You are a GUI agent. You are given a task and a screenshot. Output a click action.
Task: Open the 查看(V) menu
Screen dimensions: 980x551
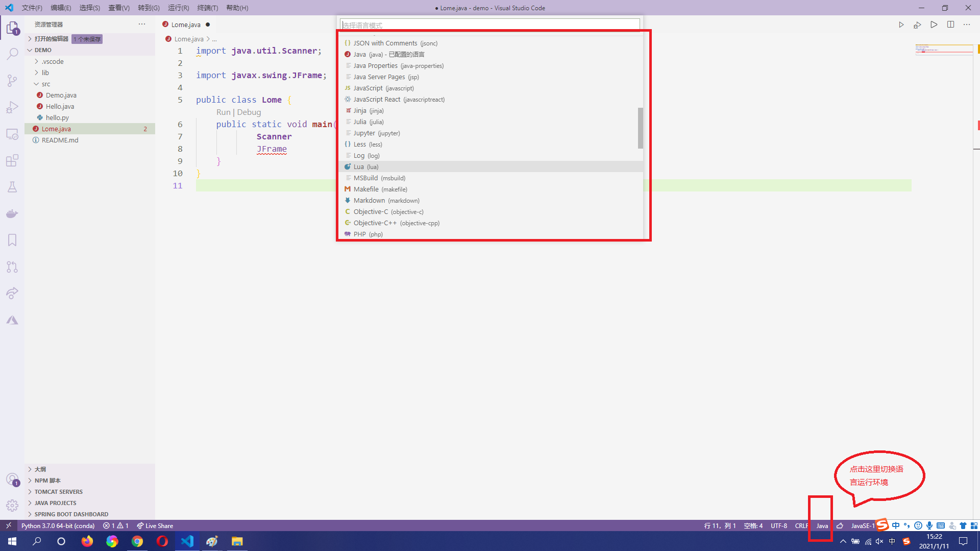point(119,8)
